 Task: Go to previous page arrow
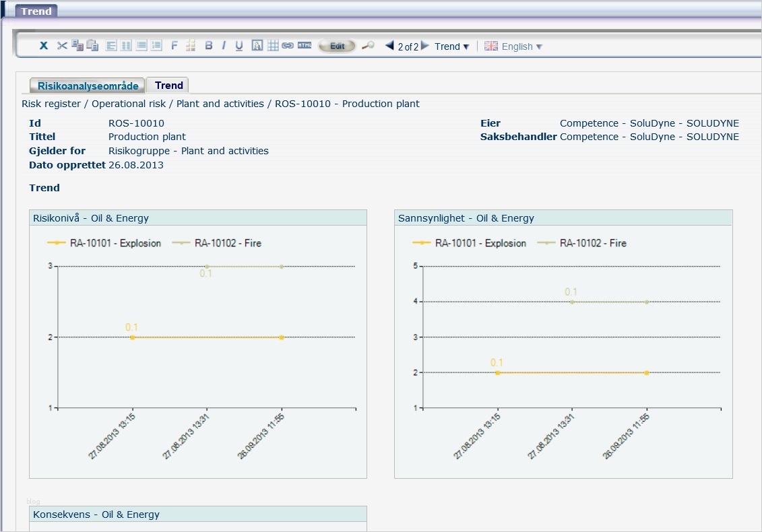point(389,46)
